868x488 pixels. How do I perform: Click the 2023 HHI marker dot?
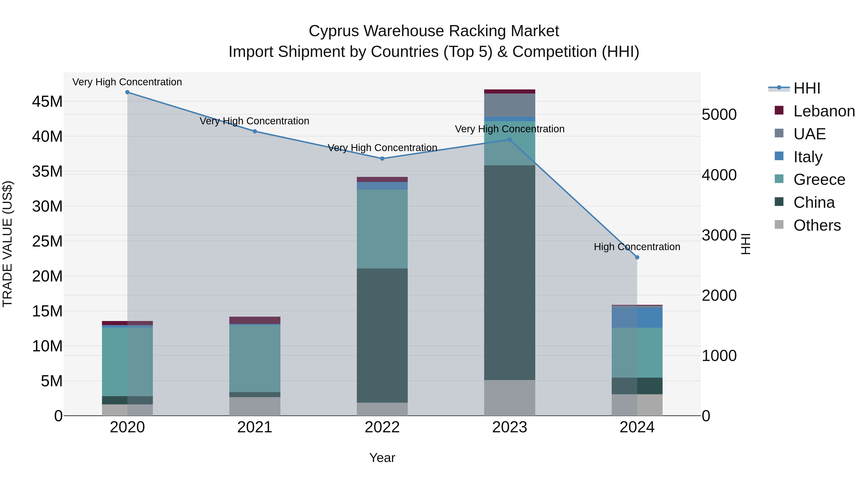(509, 140)
